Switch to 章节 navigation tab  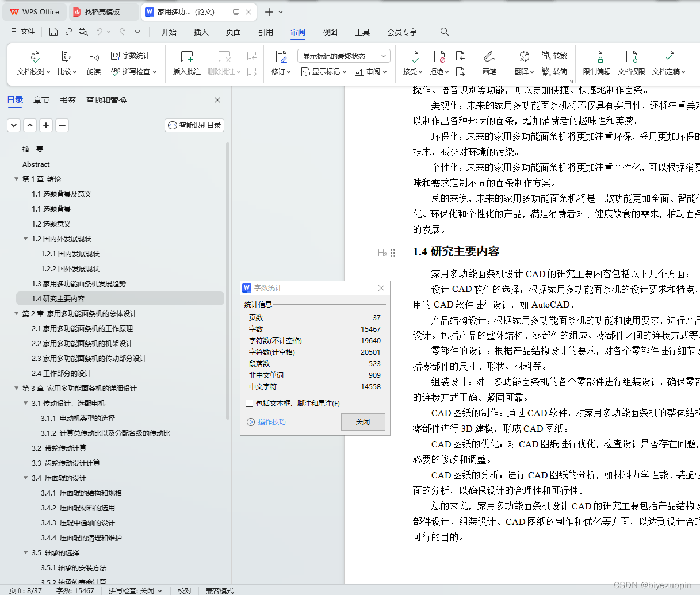[x=41, y=100]
